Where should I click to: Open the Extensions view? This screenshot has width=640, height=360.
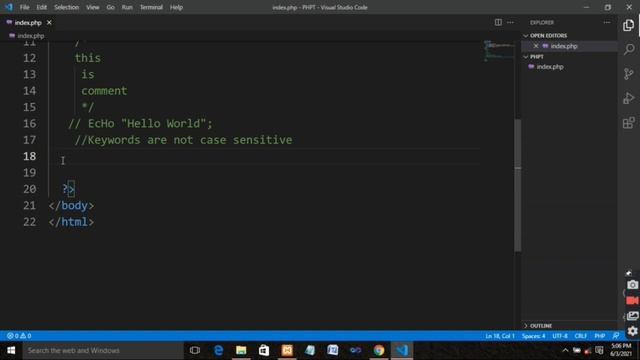(x=629, y=123)
